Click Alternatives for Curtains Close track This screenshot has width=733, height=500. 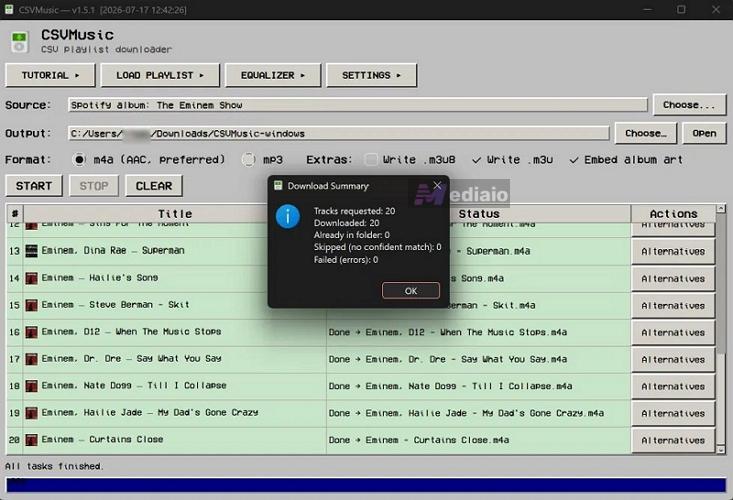pos(673,440)
